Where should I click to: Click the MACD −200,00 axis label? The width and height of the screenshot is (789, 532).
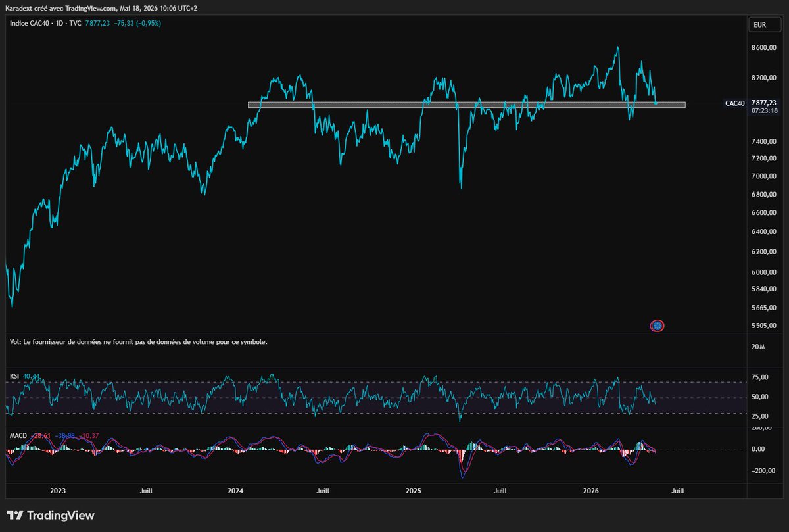tap(763, 471)
